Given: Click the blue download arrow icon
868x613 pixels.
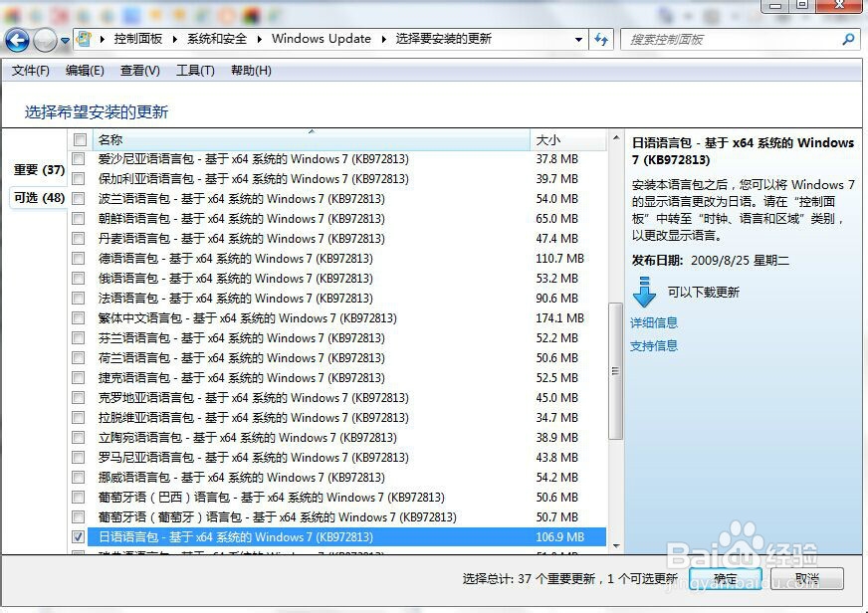Looking at the screenshot, I should click(x=644, y=293).
